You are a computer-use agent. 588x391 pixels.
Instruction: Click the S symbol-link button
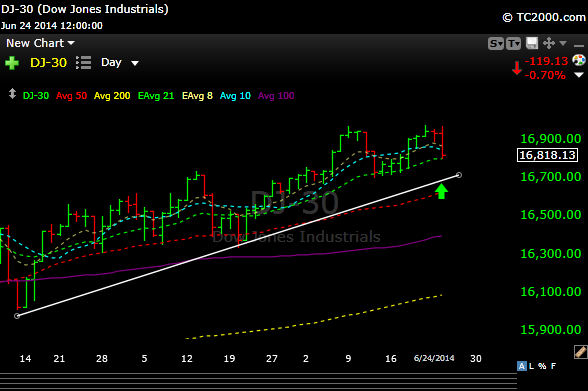click(496, 43)
